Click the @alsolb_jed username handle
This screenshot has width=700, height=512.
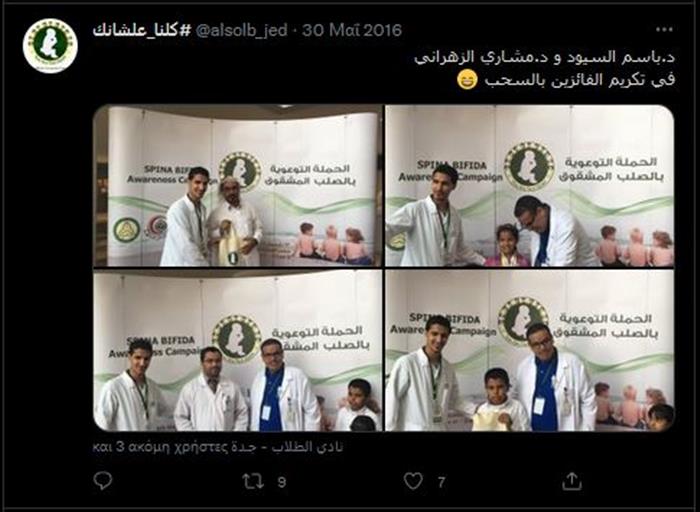241,30
